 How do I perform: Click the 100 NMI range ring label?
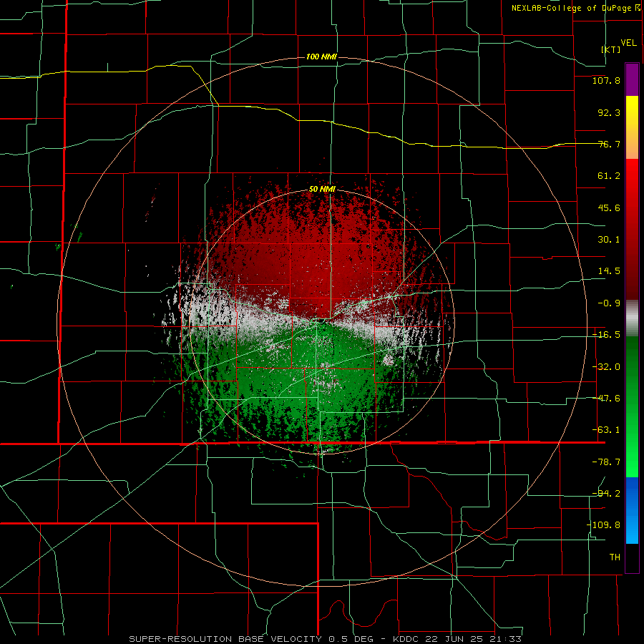point(321,57)
